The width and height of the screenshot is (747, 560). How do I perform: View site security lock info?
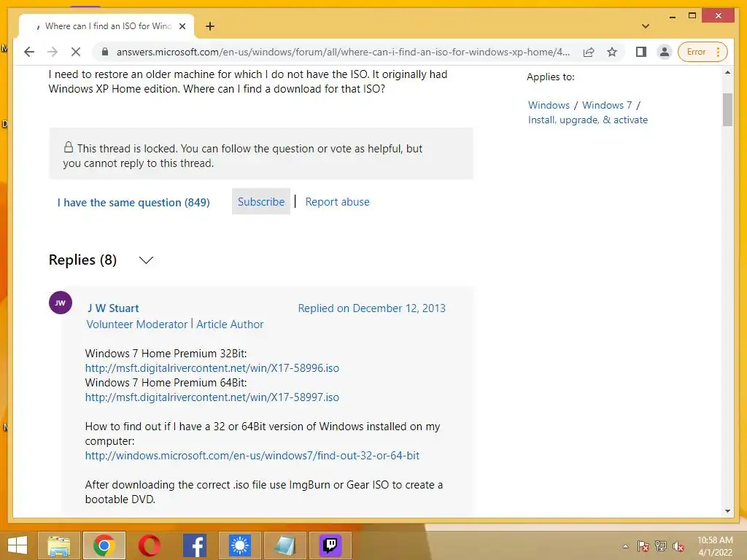pos(105,52)
